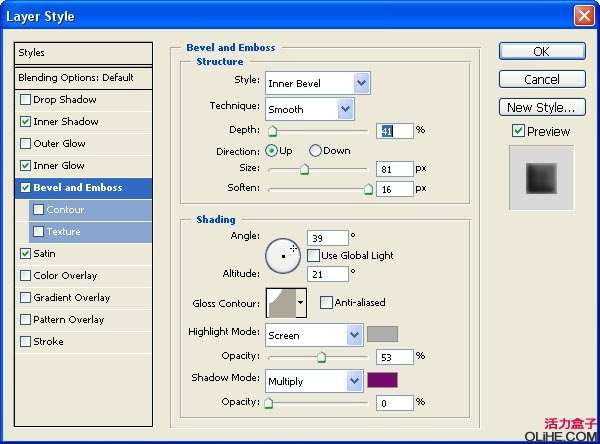Select the Satin style entry
600x444 pixels.
(x=43, y=254)
